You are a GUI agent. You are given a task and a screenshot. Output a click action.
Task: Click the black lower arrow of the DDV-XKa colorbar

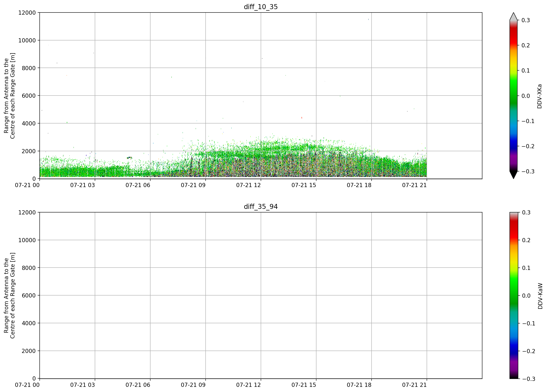coord(513,175)
